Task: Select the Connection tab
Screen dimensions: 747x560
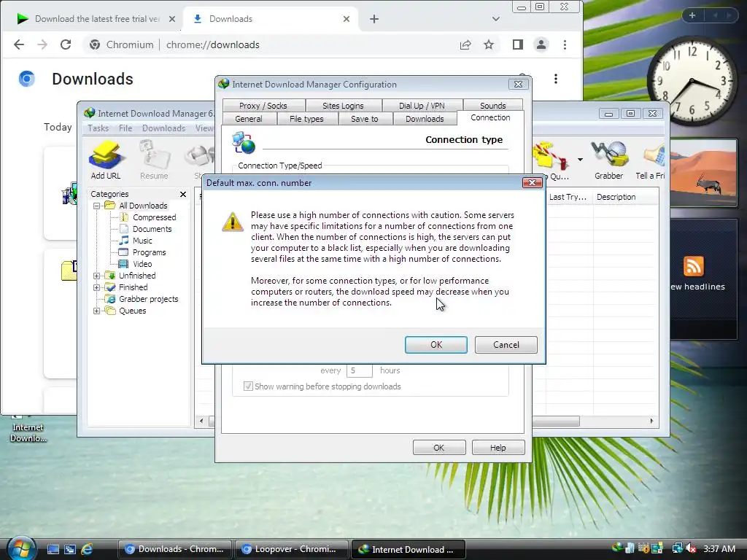Action: point(490,117)
